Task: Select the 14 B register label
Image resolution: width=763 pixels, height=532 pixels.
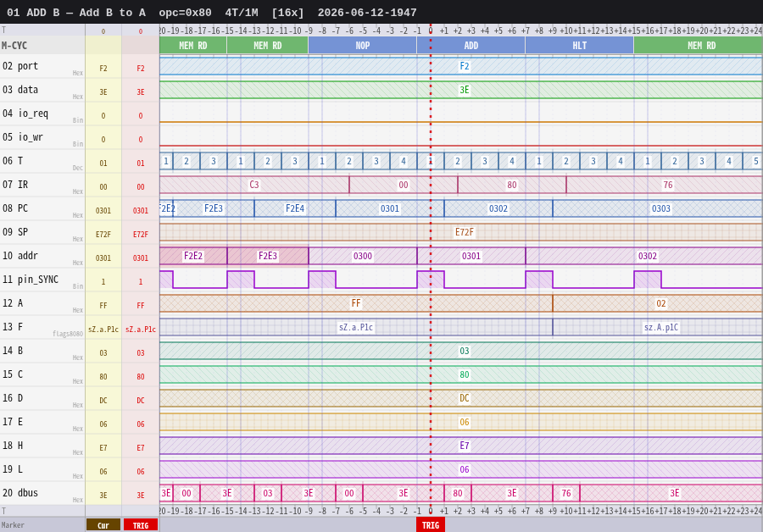Action: click(x=13, y=351)
